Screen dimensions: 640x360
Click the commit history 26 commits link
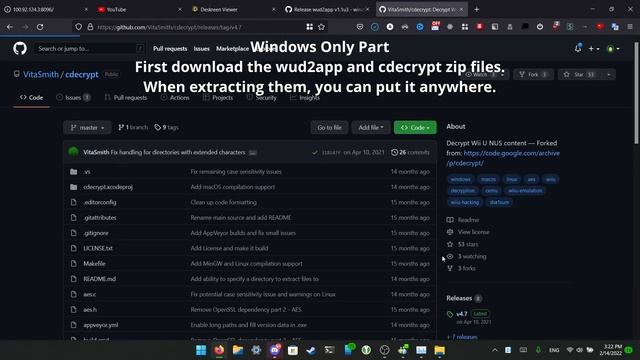click(410, 152)
